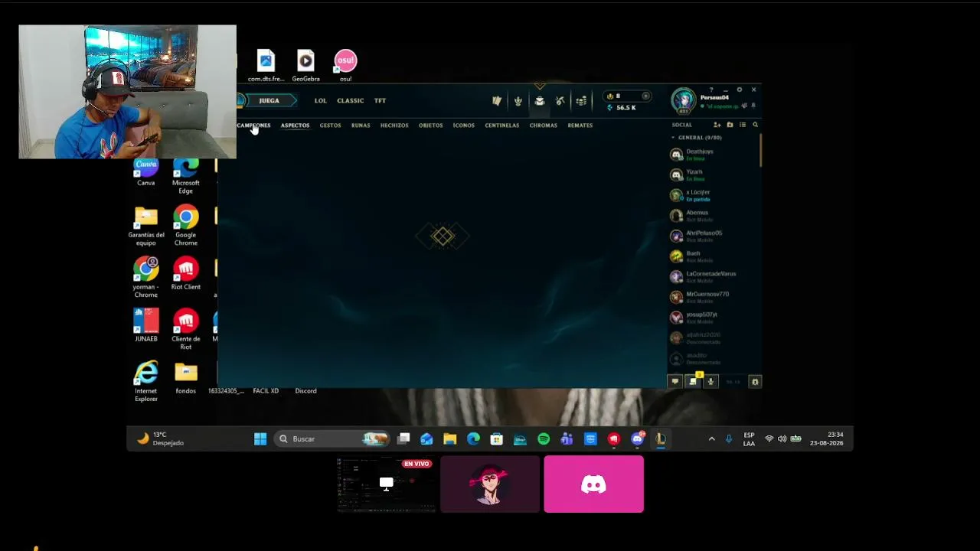
Task: Open Microsoft Store from the taskbar
Action: [x=497, y=439]
